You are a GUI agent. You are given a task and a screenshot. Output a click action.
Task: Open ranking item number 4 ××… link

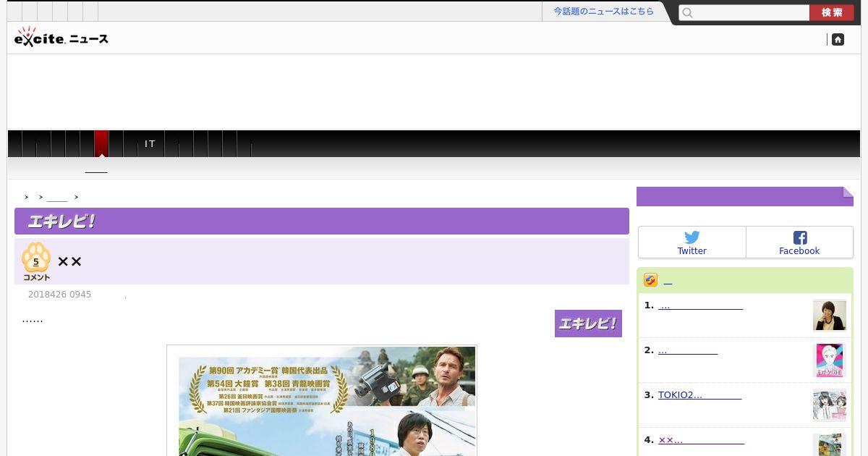click(x=701, y=440)
